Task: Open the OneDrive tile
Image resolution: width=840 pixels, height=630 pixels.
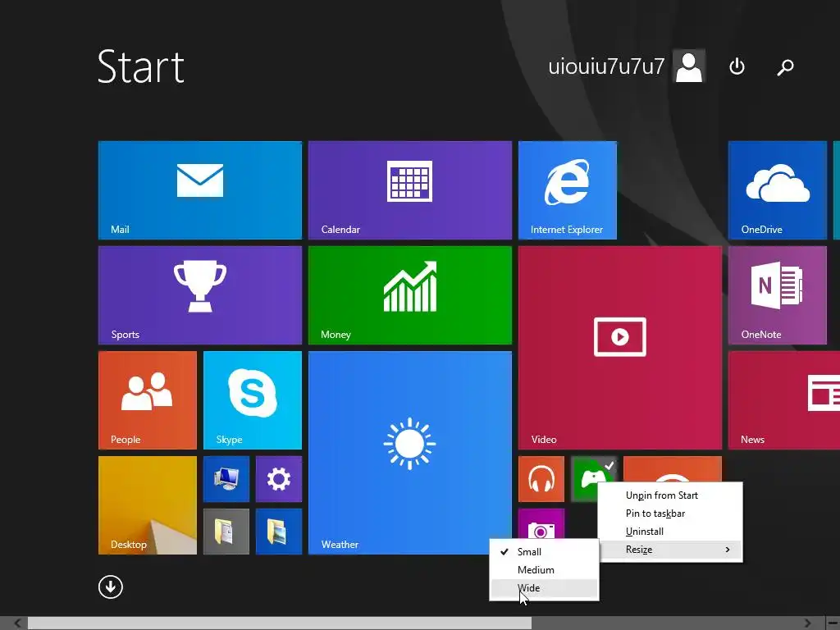Action: pyautogui.click(x=778, y=190)
